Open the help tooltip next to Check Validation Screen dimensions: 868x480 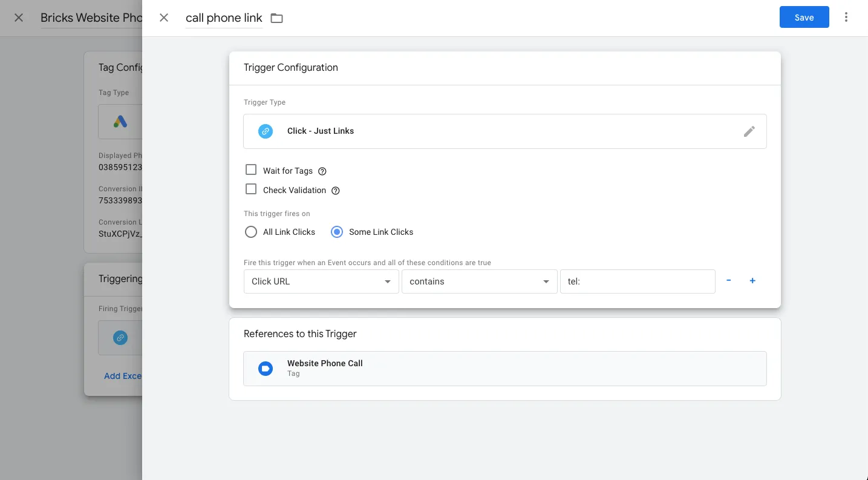point(336,190)
